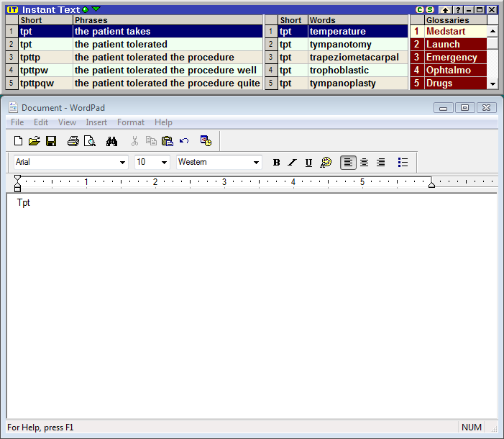Print the document using the printer icon
Image resolution: width=504 pixels, height=439 pixels.
coord(73,141)
